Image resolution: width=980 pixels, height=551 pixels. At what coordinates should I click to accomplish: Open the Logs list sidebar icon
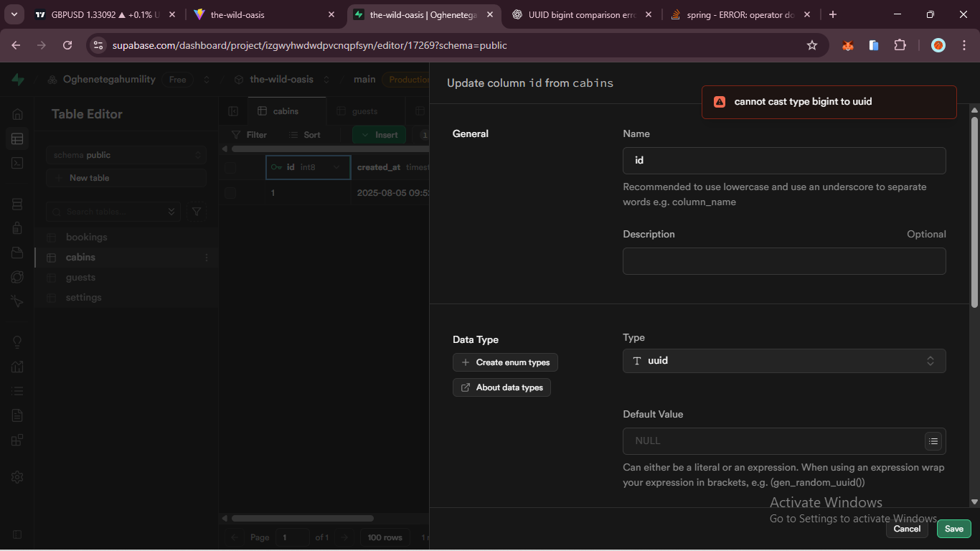[17, 391]
